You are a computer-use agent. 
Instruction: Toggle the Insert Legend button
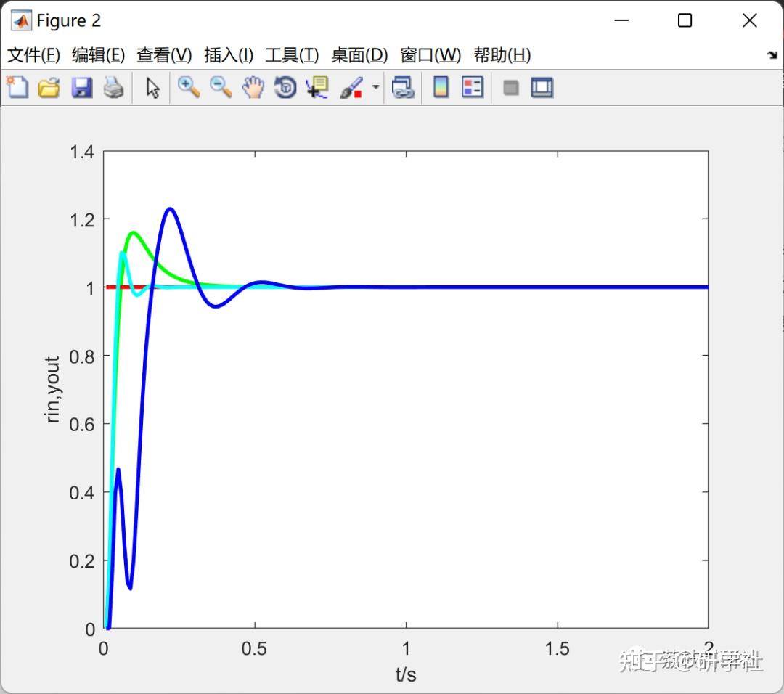[x=473, y=88]
